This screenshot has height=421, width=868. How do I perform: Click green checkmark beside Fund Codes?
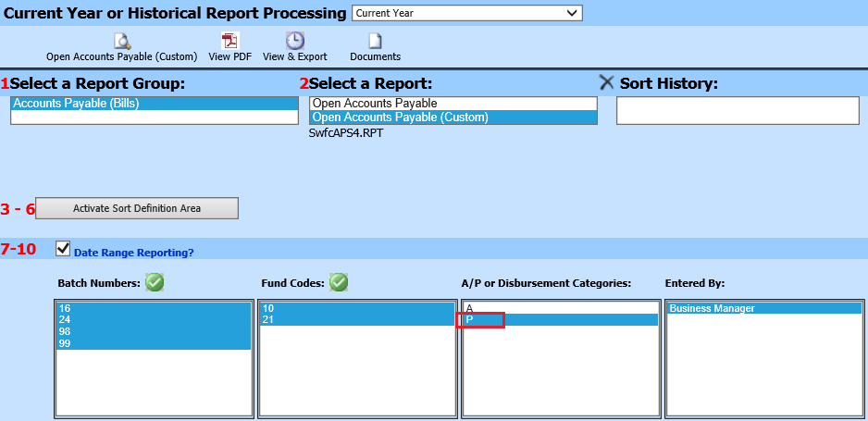[x=339, y=282]
